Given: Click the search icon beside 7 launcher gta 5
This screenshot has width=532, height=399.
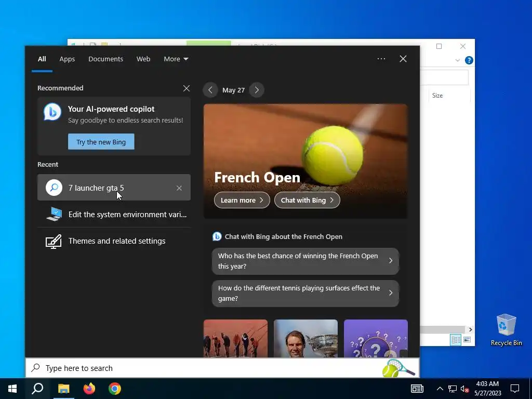Looking at the screenshot, I should (x=54, y=188).
